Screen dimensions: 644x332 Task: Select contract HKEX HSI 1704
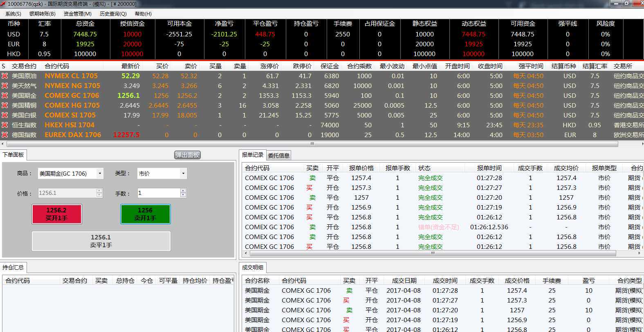tap(70, 125)
